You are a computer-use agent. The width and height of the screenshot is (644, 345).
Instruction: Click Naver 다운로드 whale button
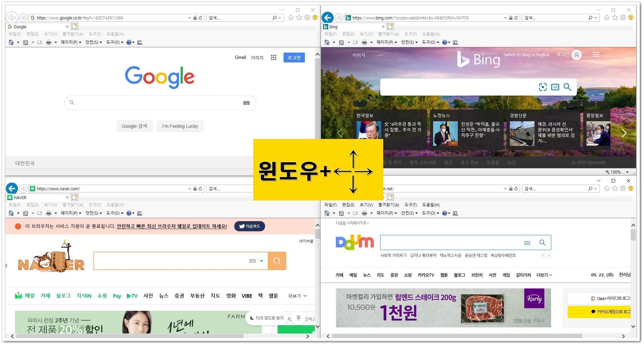tap(250, 226)
